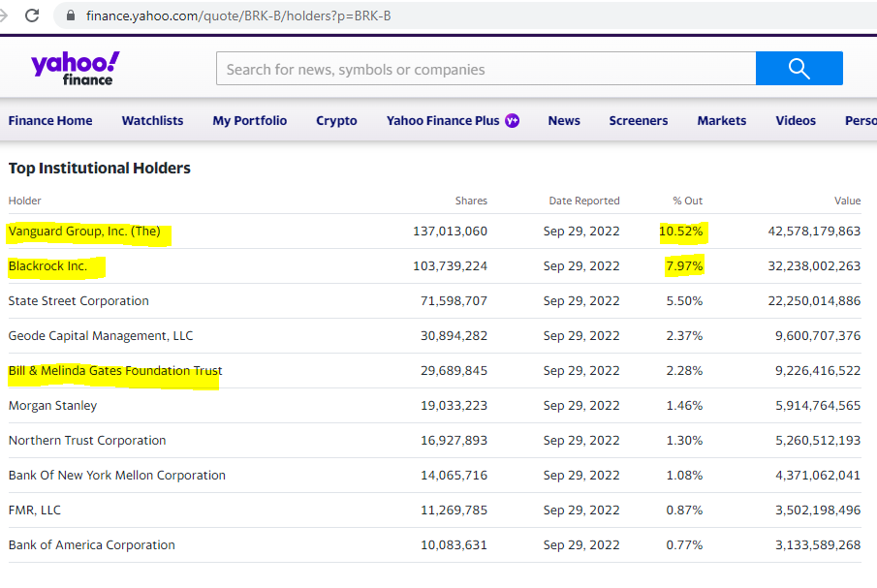Click Bank of America value 3,133,589,268
The height and width of the screenshot is (588, 877).
(x=818, y=545)
